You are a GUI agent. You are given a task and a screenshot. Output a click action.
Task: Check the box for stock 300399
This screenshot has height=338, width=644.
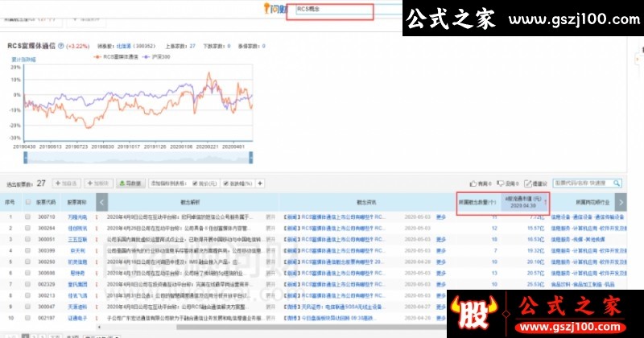[27, 250]
